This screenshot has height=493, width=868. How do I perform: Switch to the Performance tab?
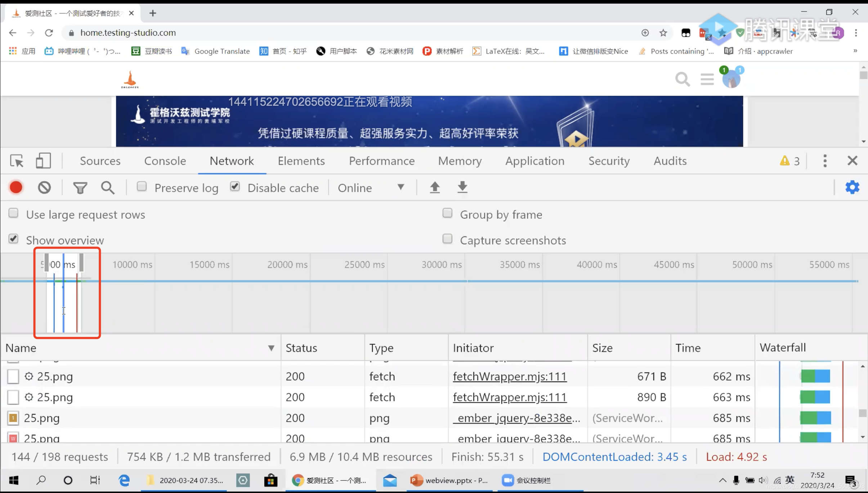(x=381, y=161)
